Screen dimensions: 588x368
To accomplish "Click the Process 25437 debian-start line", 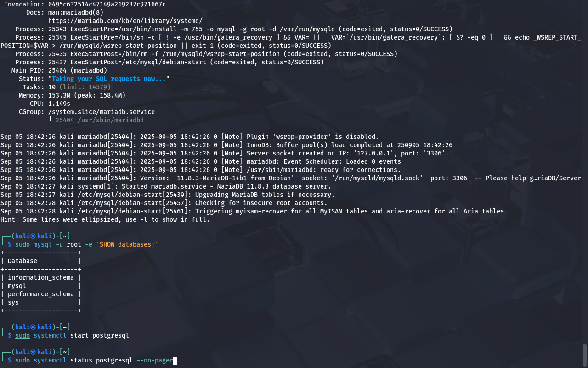I will coord(170,62).
